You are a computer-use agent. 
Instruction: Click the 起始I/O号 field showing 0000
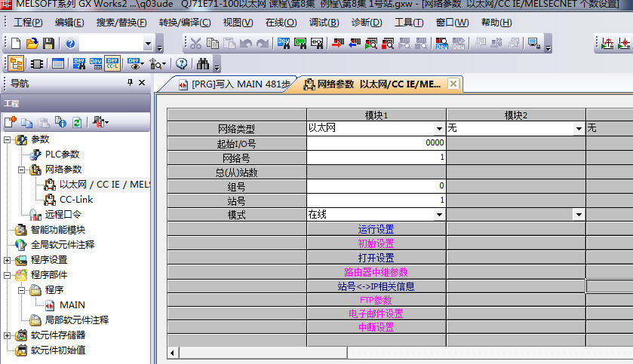376,142
